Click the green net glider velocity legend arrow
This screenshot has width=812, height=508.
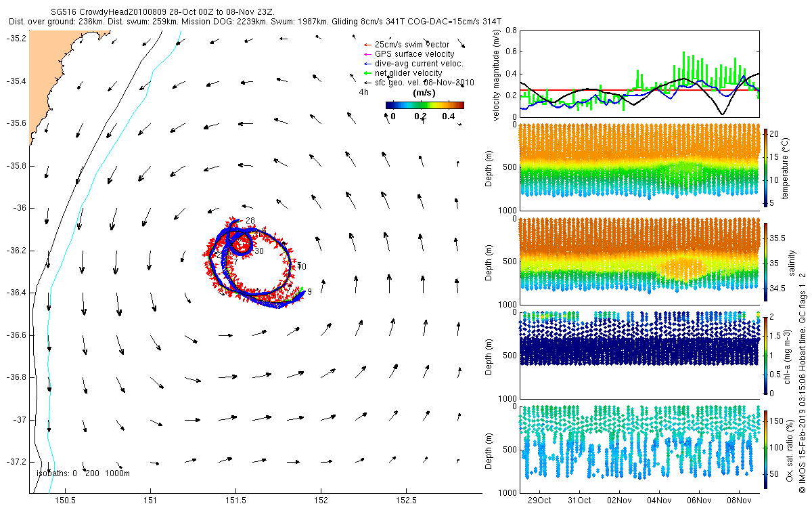pyautogui.click(x=367, y=73)
